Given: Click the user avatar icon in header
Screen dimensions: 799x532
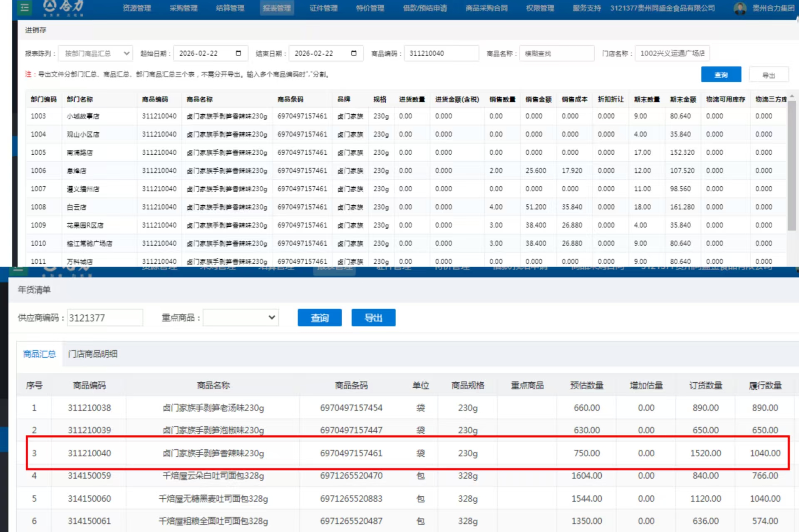Looking at the screenshot, I should pos(739,8).
